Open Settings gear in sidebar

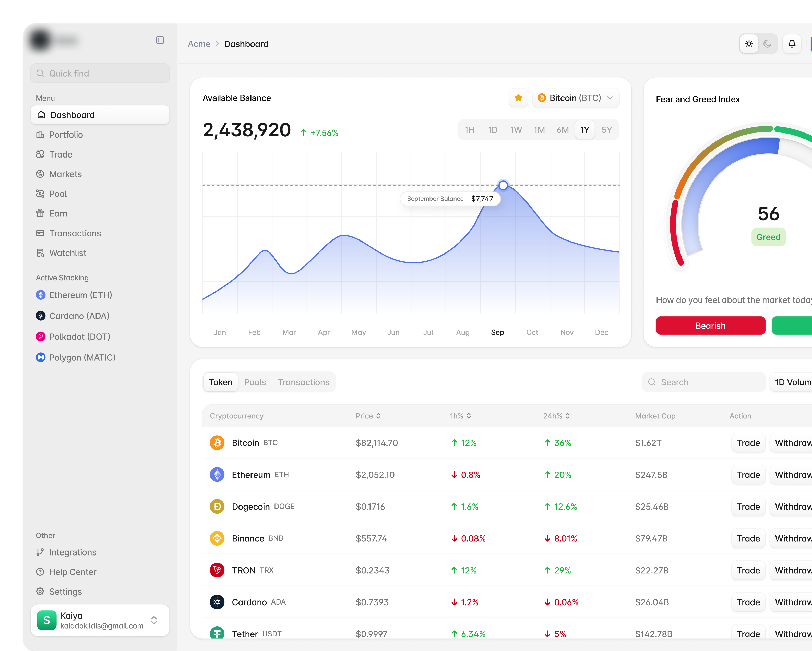click(65, 592)
